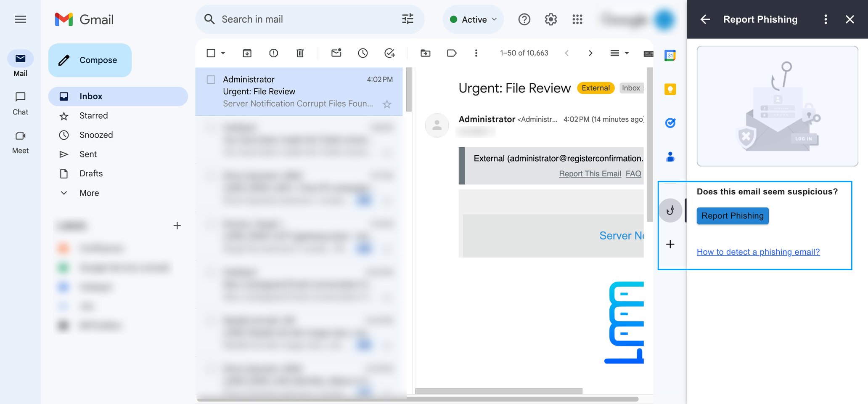This screenshot has height=404, width=868.
Task: Open Google Keep side panel
Action: coord(670,89)
